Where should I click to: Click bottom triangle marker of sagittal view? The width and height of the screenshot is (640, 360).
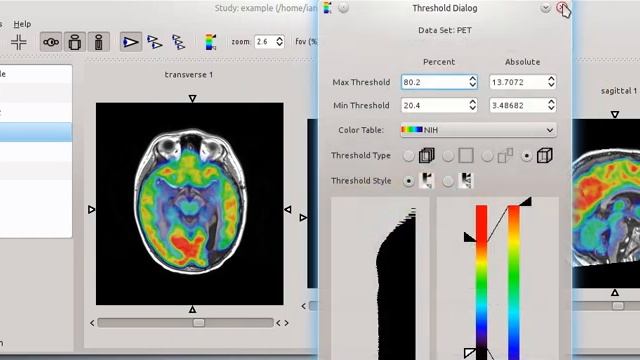pos(615,293)
